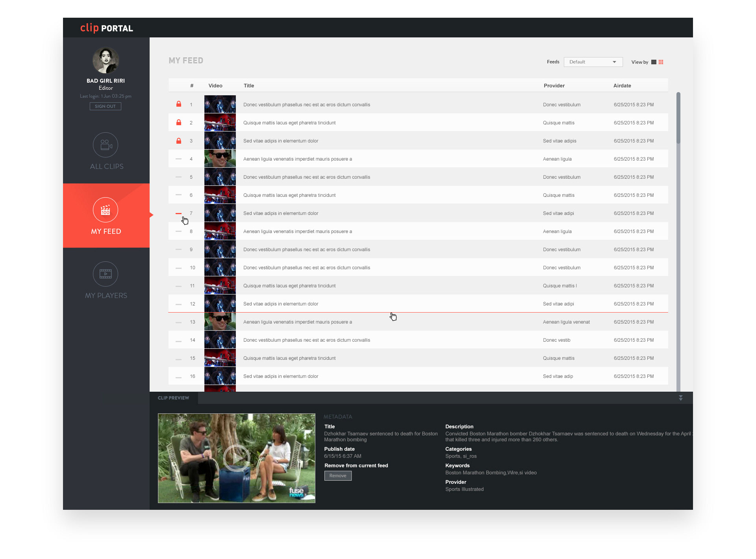Open the ALL CLIPS menu label
Viewport: 756px width, 559px height.
point(107,167)
